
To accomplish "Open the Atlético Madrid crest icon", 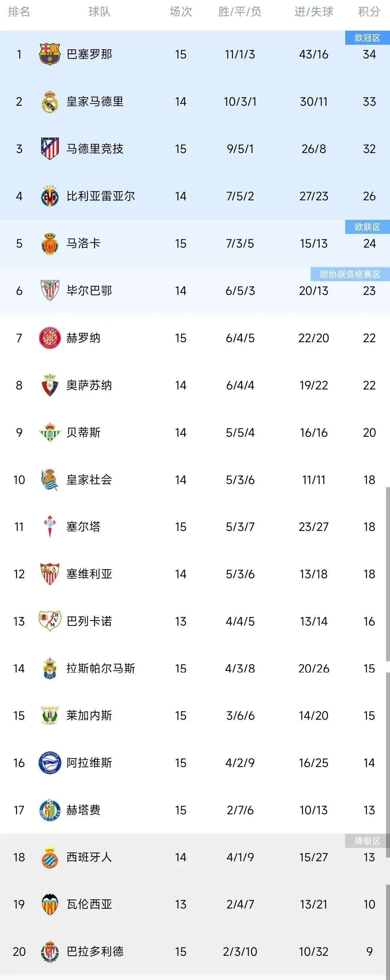I will (50, 149).
